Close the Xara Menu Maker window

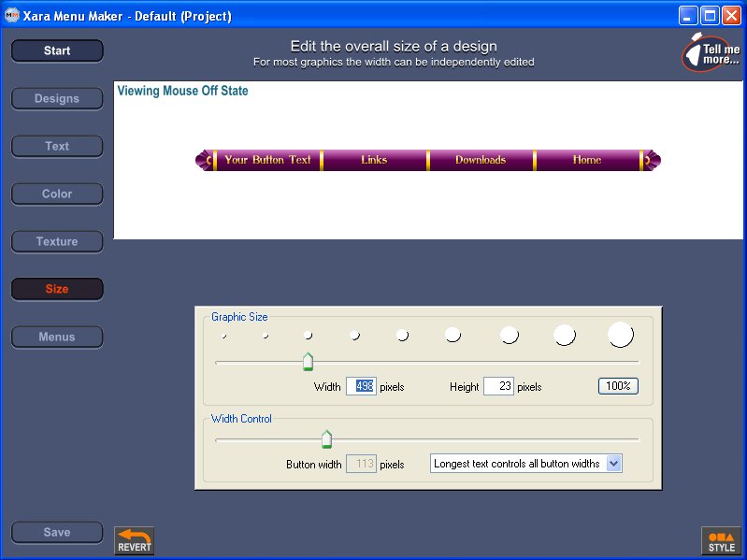click(x=731, y=16)
